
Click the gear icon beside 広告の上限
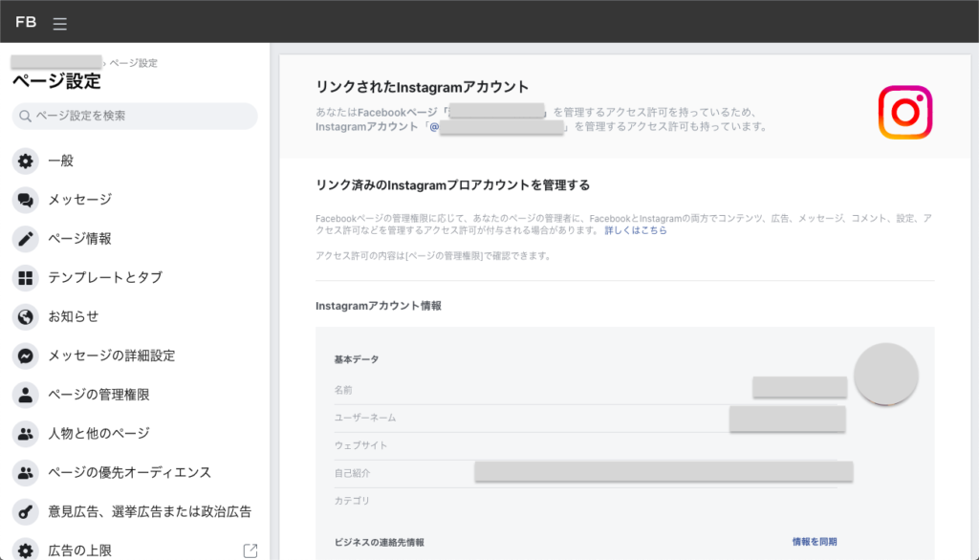click(x=26, y=550)
